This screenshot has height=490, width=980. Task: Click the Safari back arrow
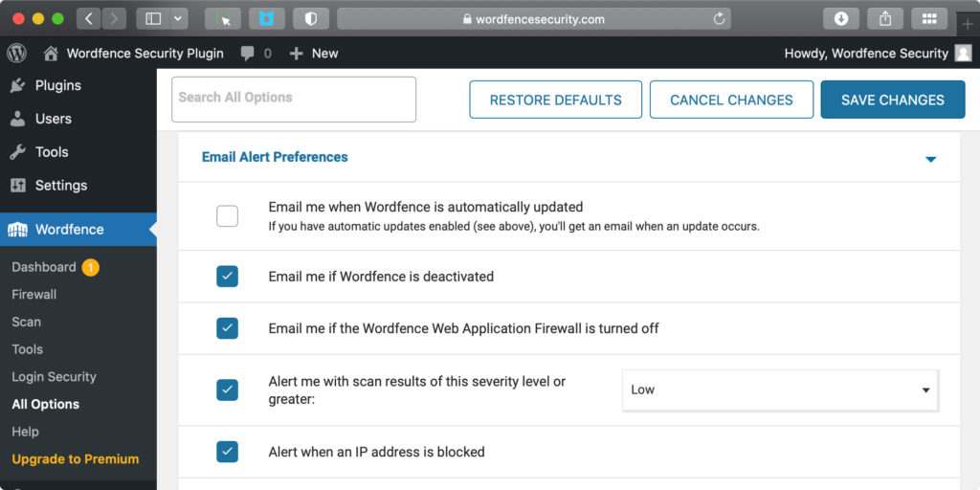tap(89, 19)
